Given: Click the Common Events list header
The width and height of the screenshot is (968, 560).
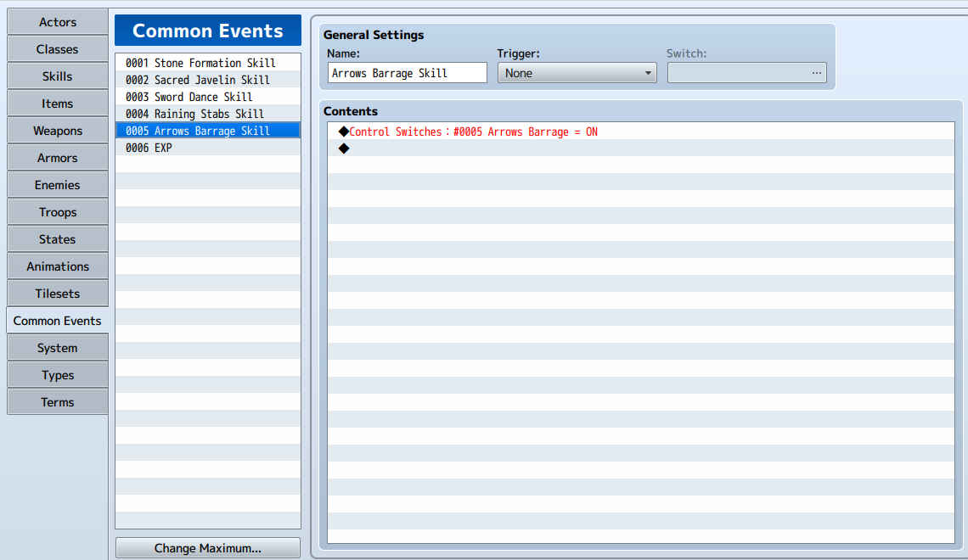Looking at the screenshot, I should point(208,31).
